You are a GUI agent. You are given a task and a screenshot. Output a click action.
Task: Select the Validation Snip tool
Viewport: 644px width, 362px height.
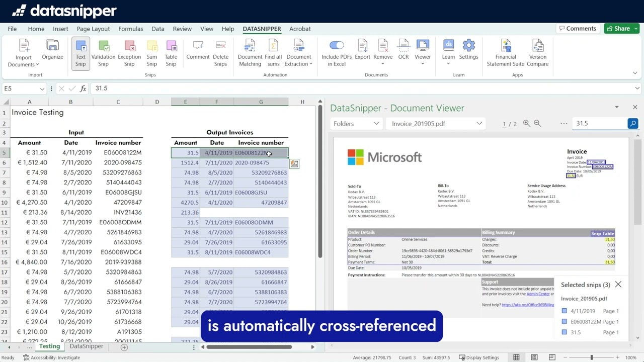[x=103, y=53]
